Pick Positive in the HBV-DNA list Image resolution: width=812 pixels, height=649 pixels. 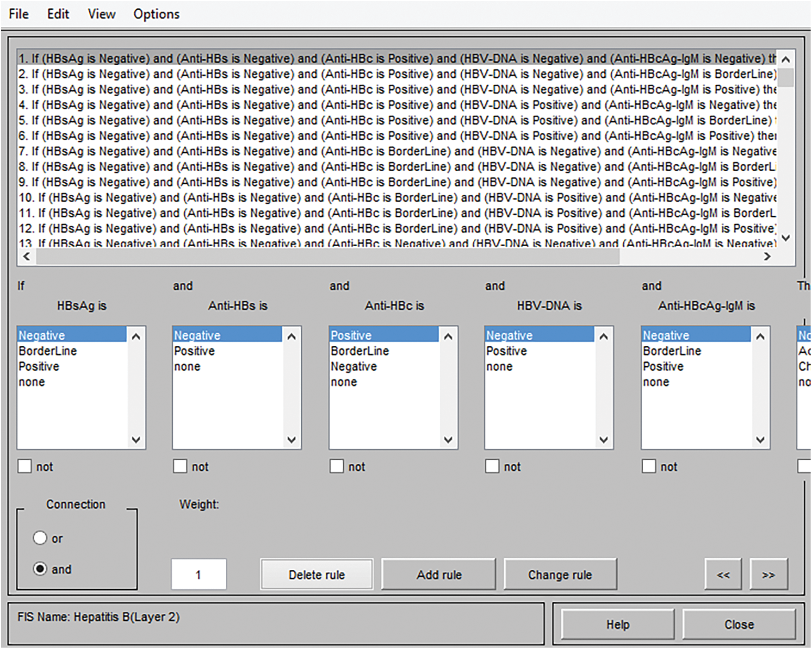coord(506,351)
